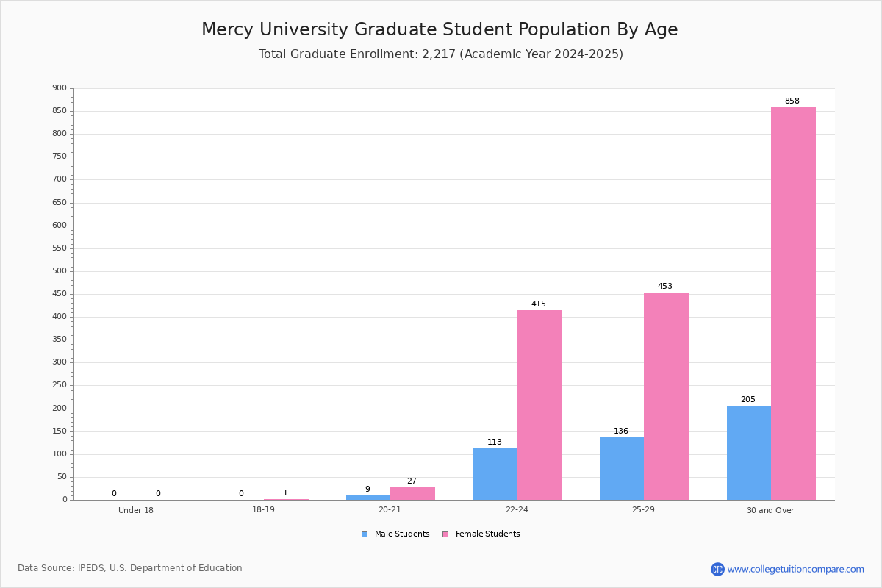Click the 18-19 axis label
The width and height of the screenshot is (882, 588).
tap(263, 510)
